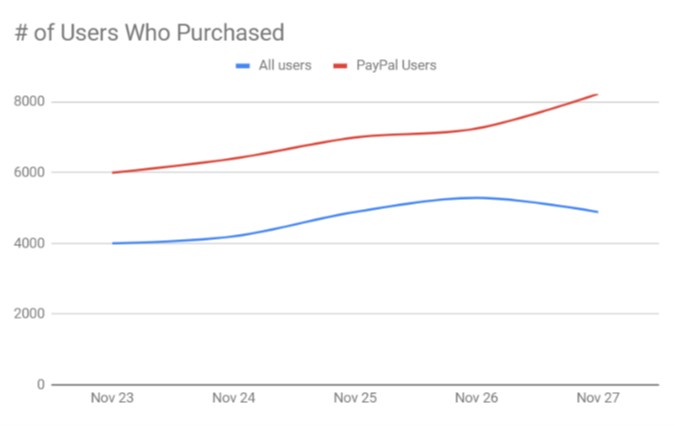Click the red PayPal line at Nov 23
Screen dimensions: 675x426
coord(113,173)
